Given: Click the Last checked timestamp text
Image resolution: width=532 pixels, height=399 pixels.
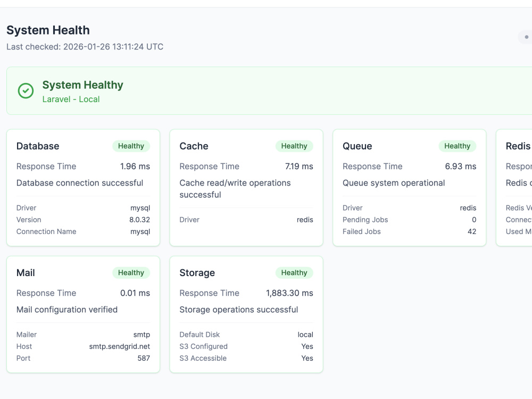Looking at the screenshot, I should (85, 47).
